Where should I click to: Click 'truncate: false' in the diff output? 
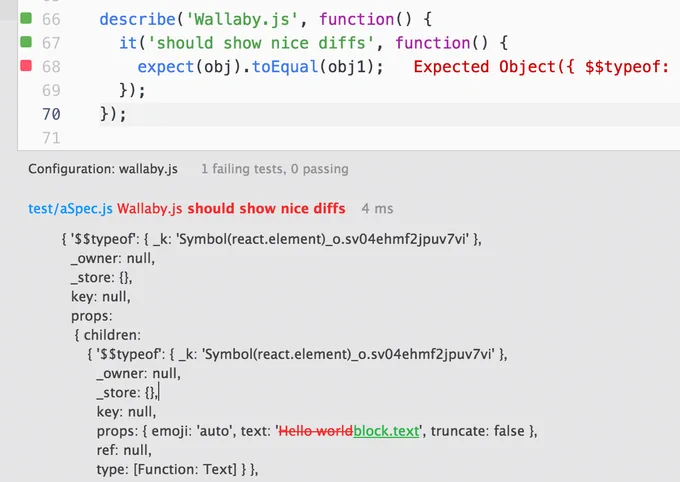pos(477,431)
